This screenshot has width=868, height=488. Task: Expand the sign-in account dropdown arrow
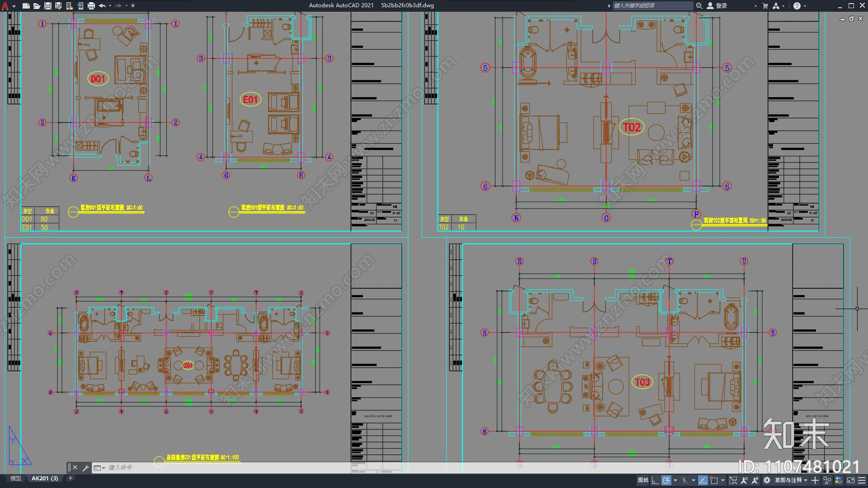coord(756,6)
